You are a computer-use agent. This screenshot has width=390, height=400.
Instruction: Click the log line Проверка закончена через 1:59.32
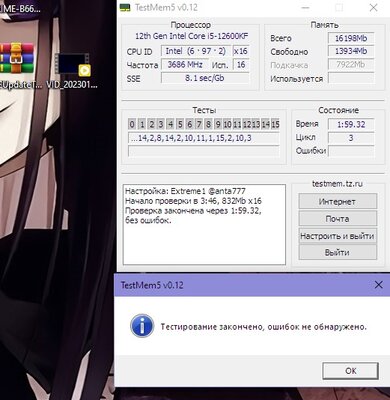[x=193, y=211]
